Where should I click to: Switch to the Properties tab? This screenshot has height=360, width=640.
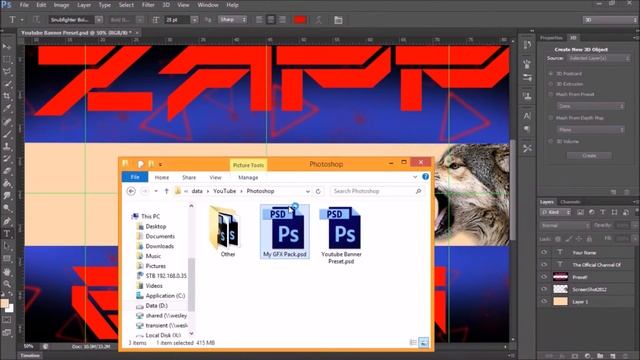point(551,38)
